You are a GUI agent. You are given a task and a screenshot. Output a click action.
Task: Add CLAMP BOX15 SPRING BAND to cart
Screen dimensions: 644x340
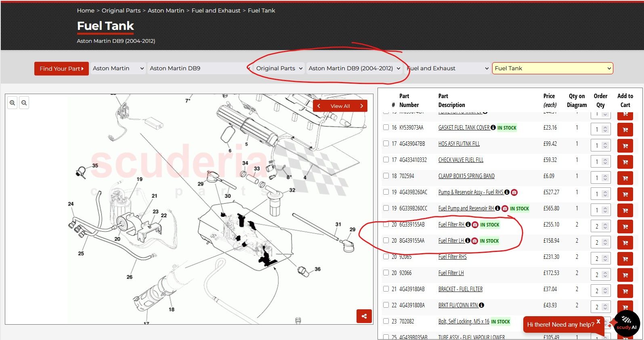625,178
